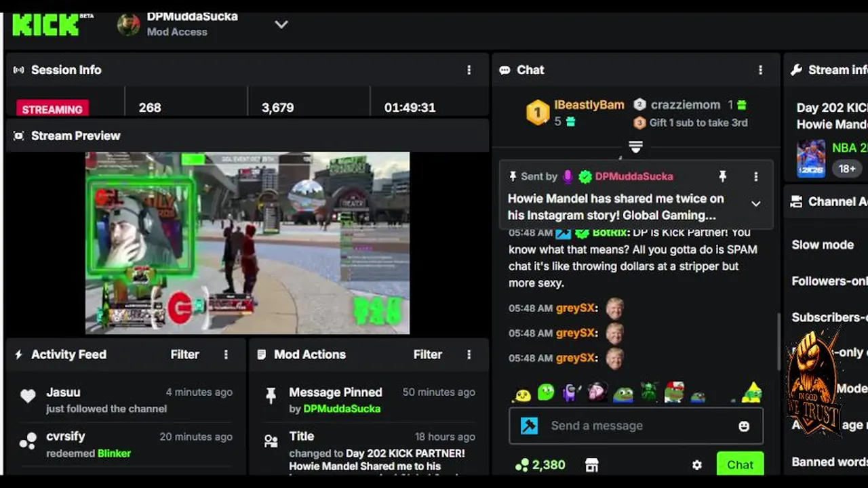Click the Slow mode setting

pos(823,245)
